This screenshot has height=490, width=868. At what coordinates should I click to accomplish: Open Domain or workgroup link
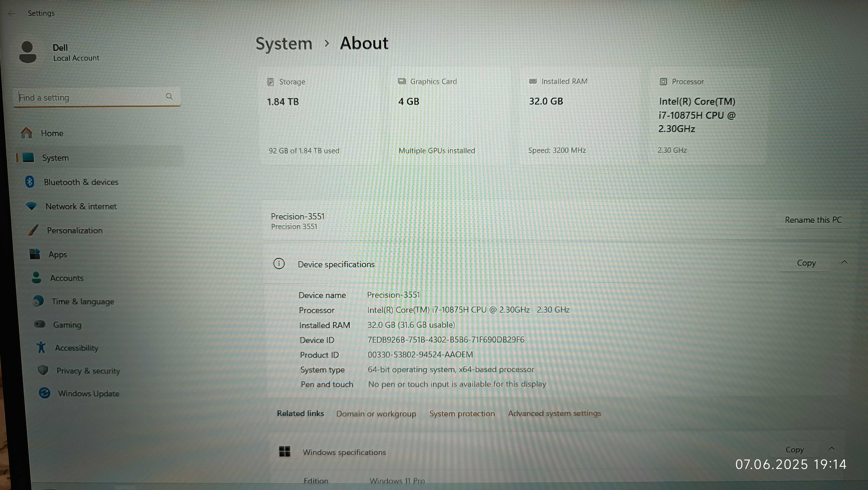click(x=376, y=414)
